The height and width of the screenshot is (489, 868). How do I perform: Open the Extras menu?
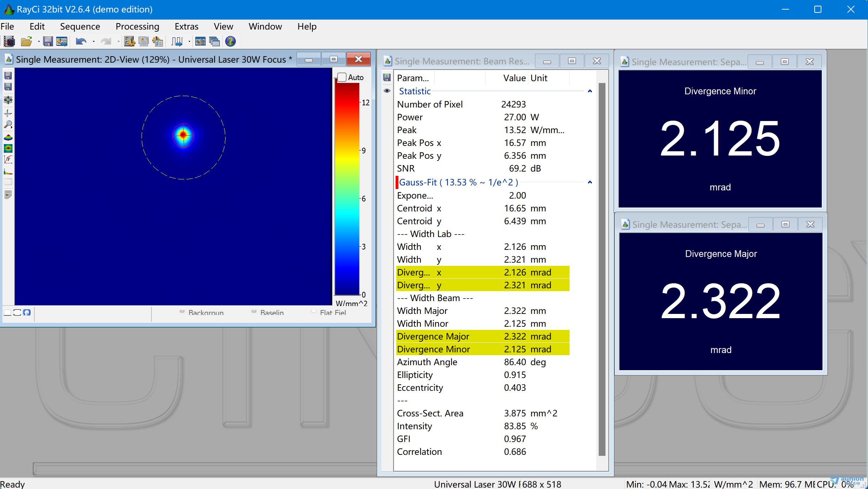coord(186,26)
